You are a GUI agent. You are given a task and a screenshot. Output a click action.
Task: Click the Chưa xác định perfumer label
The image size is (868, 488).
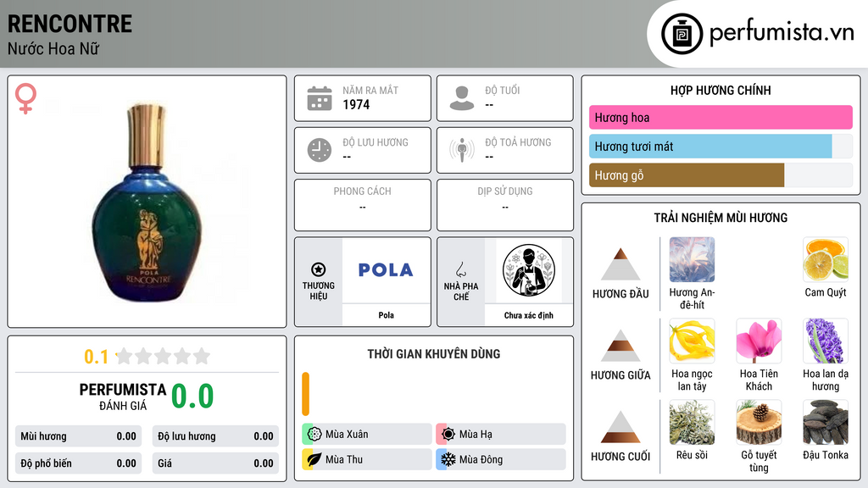[529, 315]
